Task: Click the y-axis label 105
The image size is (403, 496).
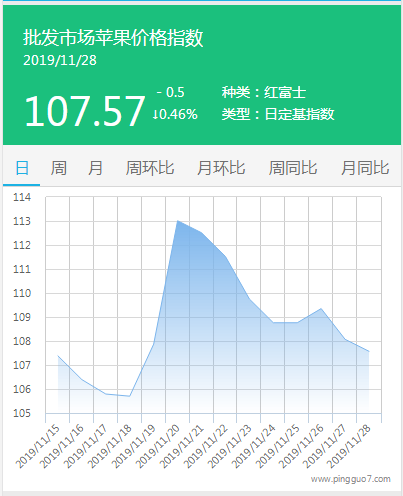Action: [22, 413]
